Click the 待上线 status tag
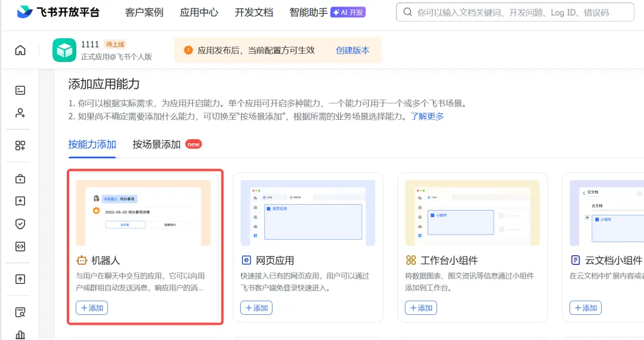This screenshot has width=644, height=340. 115,44
